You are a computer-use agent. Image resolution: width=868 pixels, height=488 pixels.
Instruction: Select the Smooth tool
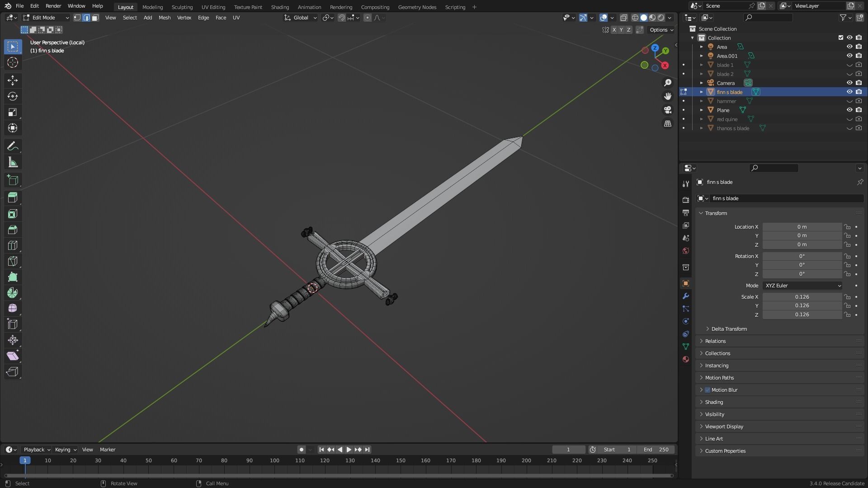coord(13,308)
